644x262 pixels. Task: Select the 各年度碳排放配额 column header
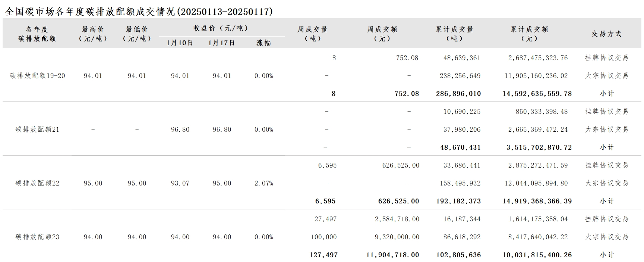[x=37, y=34]
